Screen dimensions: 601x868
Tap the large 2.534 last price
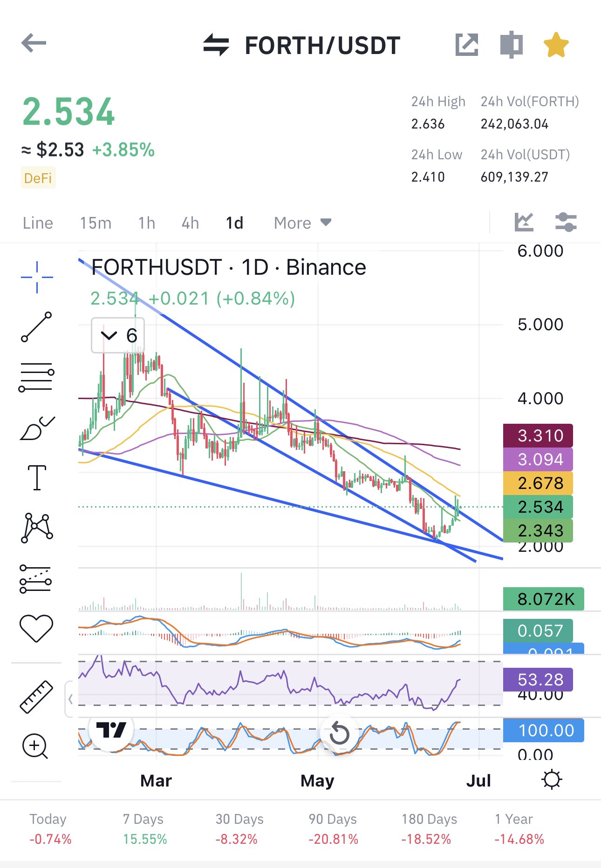pos(68,112)
